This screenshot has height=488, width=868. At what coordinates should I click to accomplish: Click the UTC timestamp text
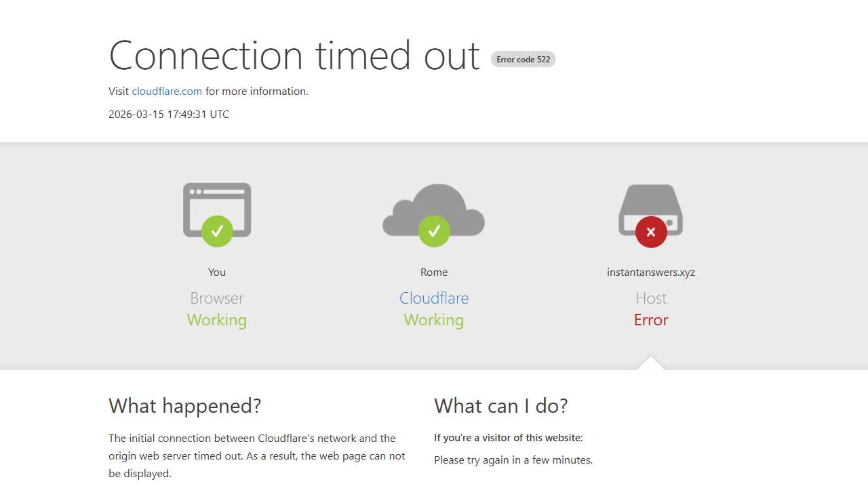pos(169,115)
